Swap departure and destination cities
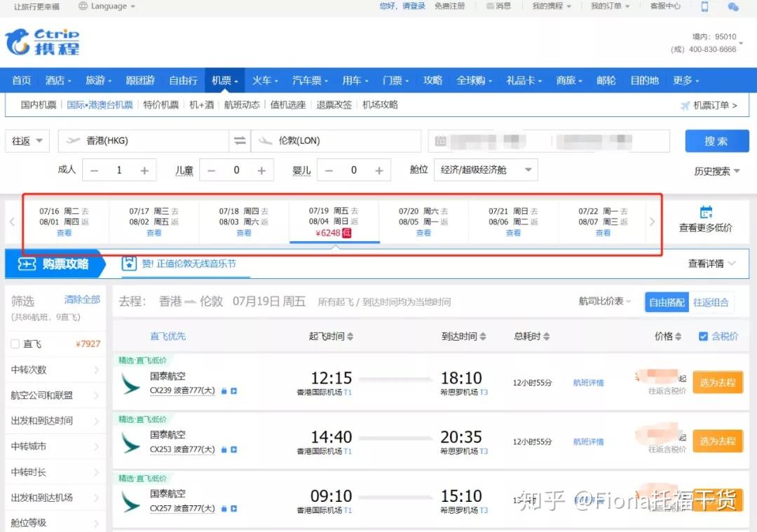The height and width of the screenshot is (532, 757). [x=240, y=140]
